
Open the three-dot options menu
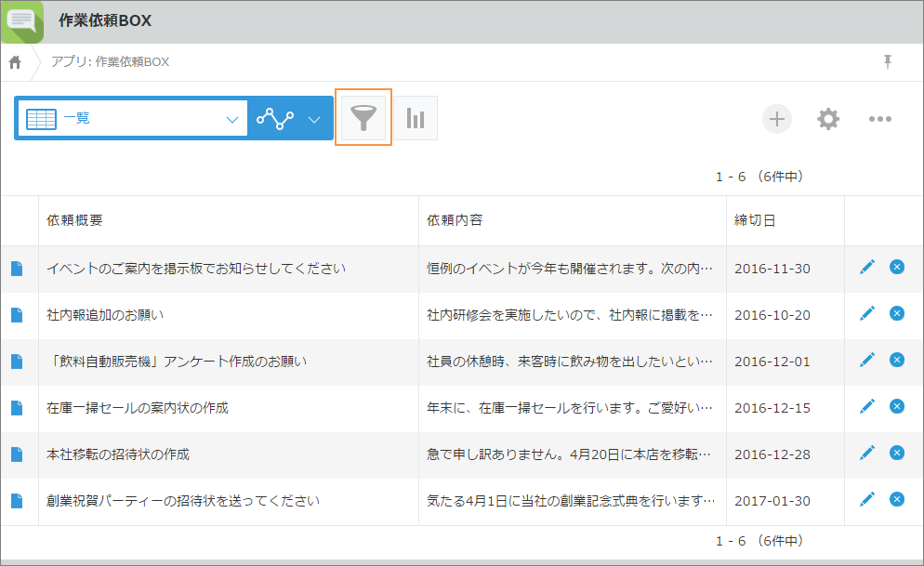pyautogui.click(x=879, y=119)
